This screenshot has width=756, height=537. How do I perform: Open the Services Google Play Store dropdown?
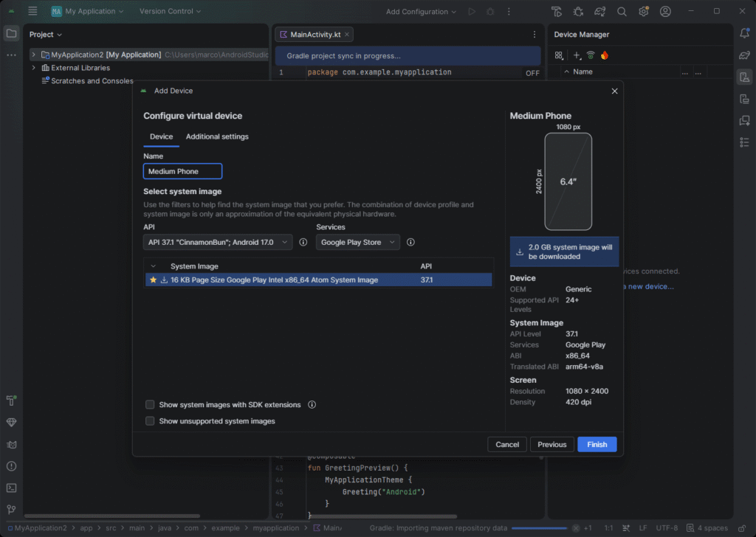(358, 242)
